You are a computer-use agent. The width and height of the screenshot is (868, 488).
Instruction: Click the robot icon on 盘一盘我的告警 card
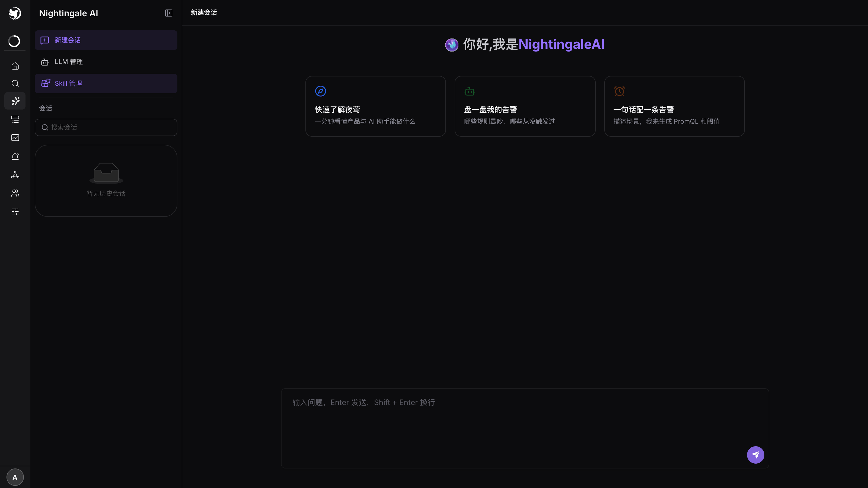pyautogui.click(x=470, y=91)
